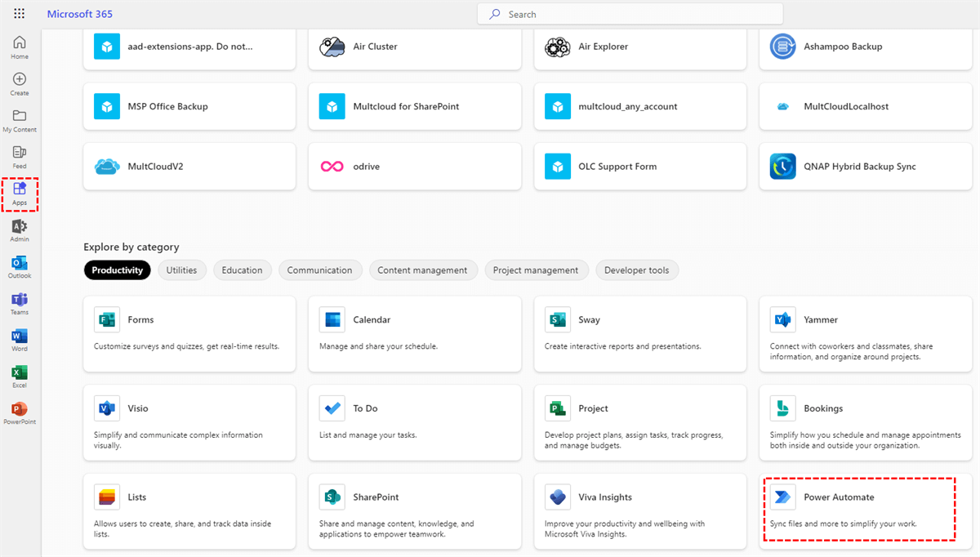Click 'Manage and share your schedule.' text
The height and width of the screenshot is (557, 980).
point(378,346)
